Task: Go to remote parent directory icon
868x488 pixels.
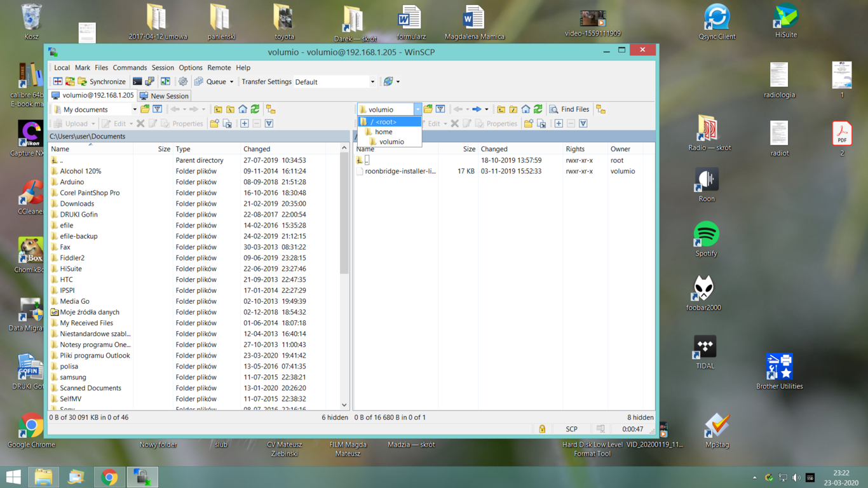Action: (x=501, y=109)
